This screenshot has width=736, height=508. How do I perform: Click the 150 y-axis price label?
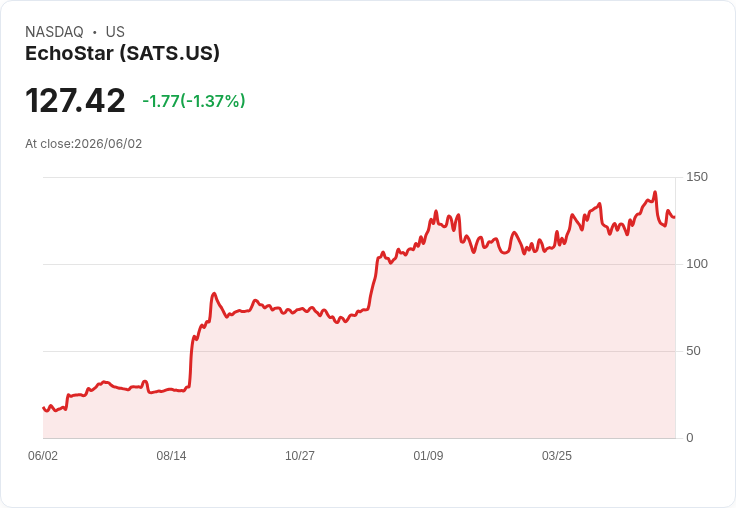tap(697, 177)
